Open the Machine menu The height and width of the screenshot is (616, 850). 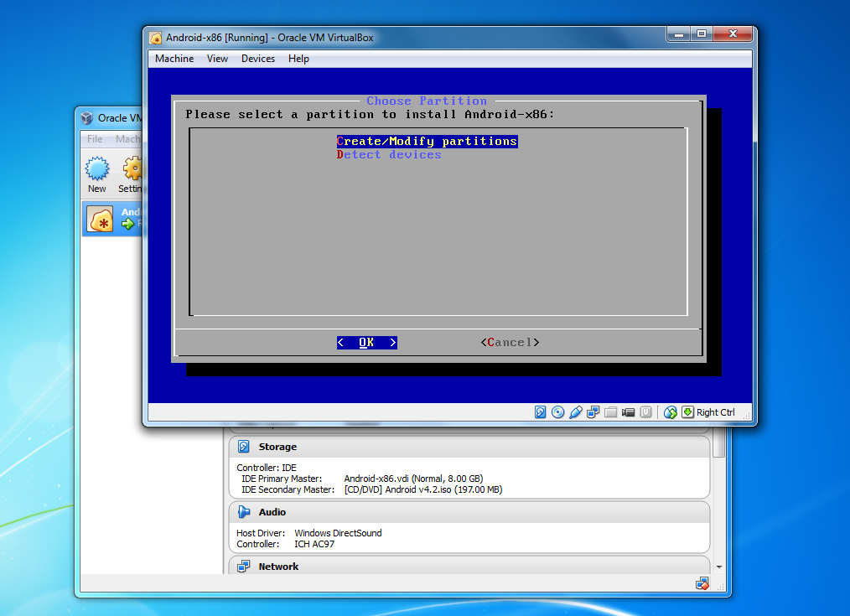(x=174, y=59)
